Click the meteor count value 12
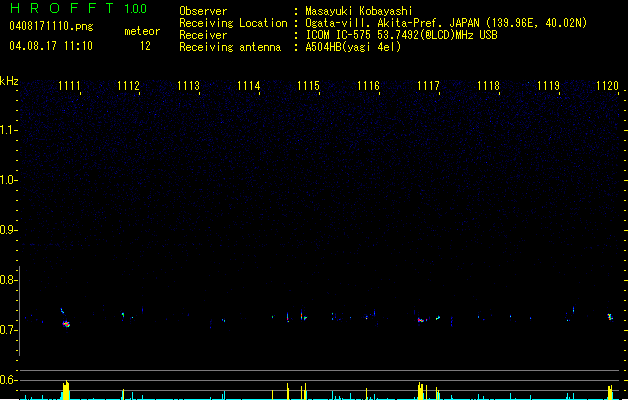 pos(145,46)
